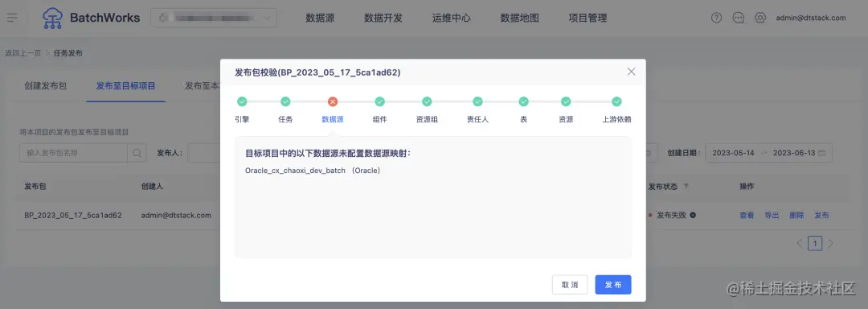Click the hamburger menu icon
Screen dimensions: 868x309
[x=12, y=18]
